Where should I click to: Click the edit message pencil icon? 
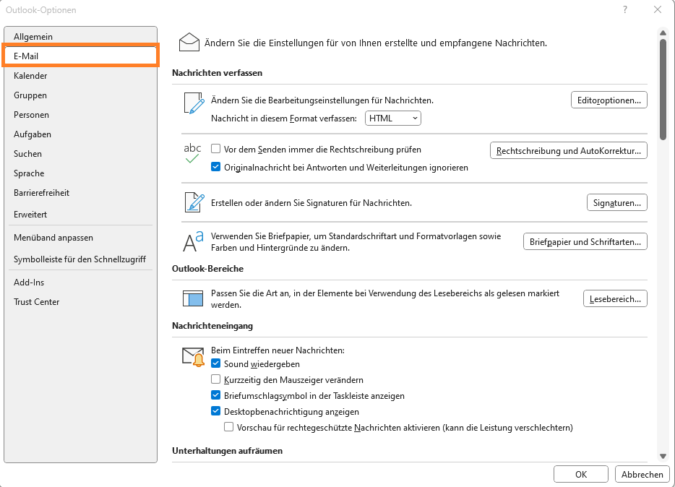coord(194,103)
